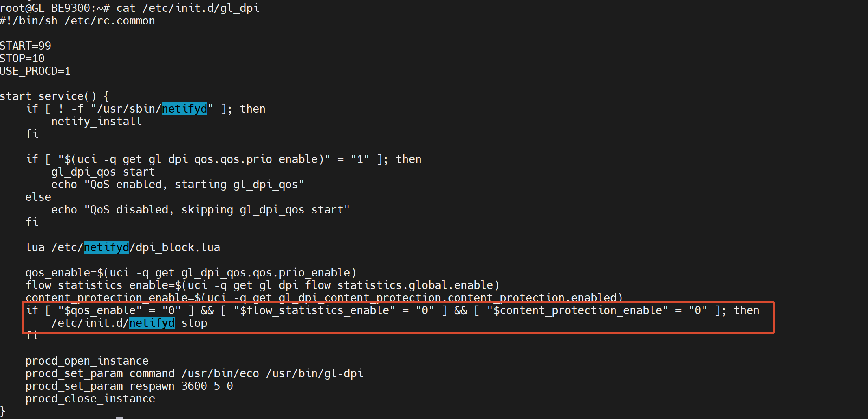Viewport: 868px width, 419px height.
Task: Click the qos_enable= variable assignment
Action: (191, 273)
